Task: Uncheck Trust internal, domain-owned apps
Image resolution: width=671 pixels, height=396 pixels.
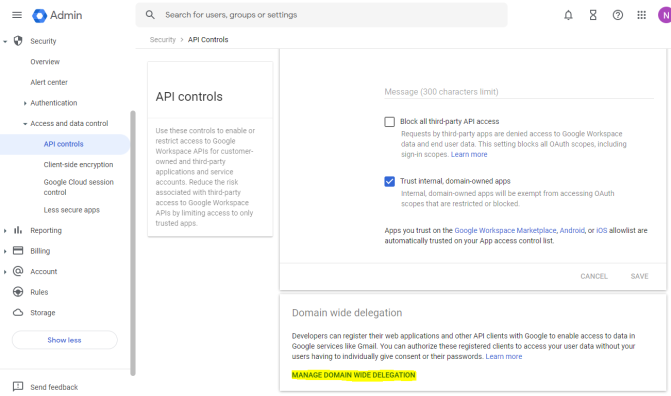Action: pyautogui.click(x=389, y=182)
